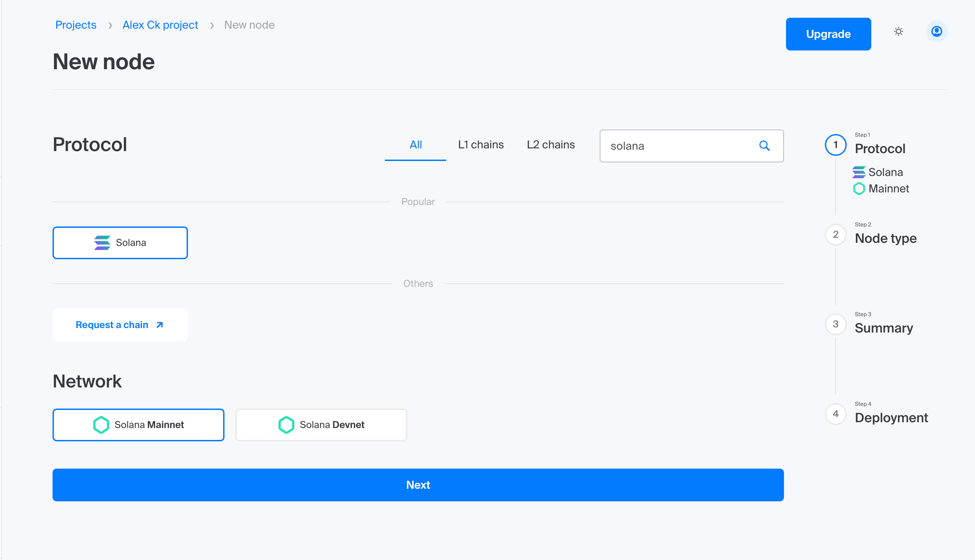The height and width of the screenshot is (560, 975).
Task: Click Solana logo in the steps sidebar
Action: click(x=858, y=172)
